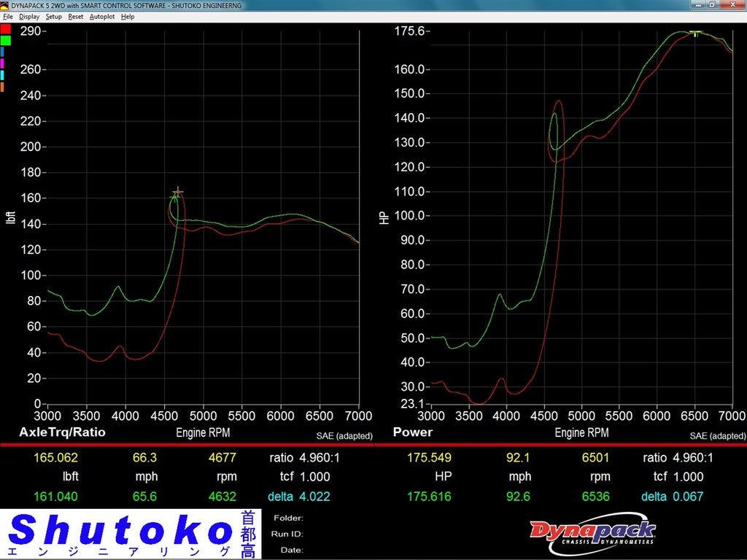Click the HP axis label
Viewport: 747px width, 560px height.
click(x=384, y=217)
